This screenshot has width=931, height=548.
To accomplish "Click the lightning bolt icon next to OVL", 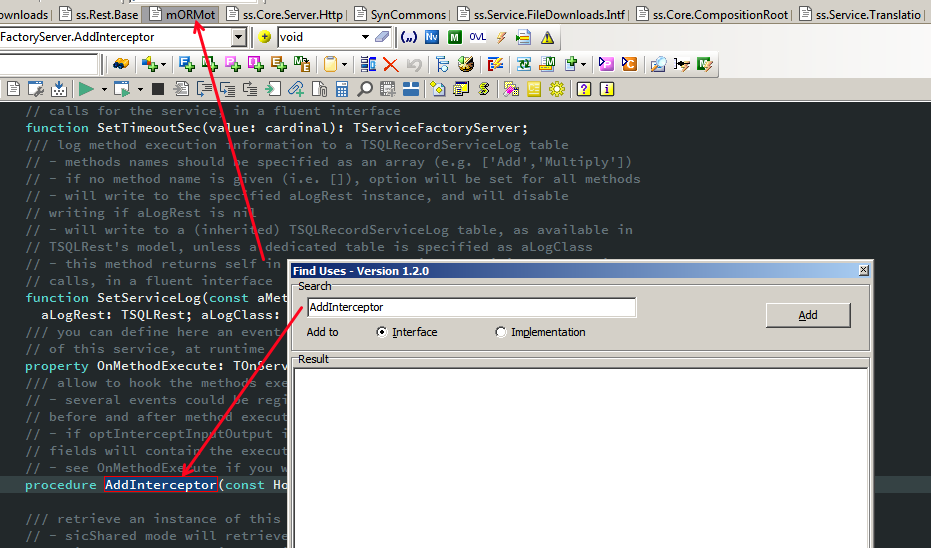I will click(x=501, y=37).
